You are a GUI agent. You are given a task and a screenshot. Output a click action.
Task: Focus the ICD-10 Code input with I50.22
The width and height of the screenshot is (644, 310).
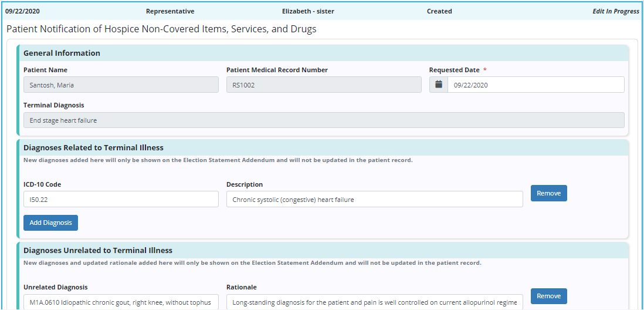(x=121, y=200)
